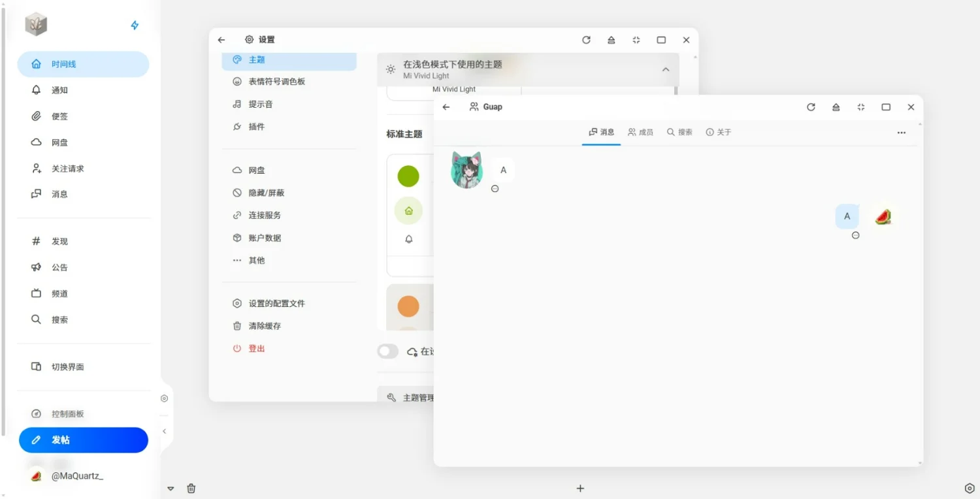Click the sent blue message bubble A
This screenshot has width=980, height=499.
[x=847, y=216]
